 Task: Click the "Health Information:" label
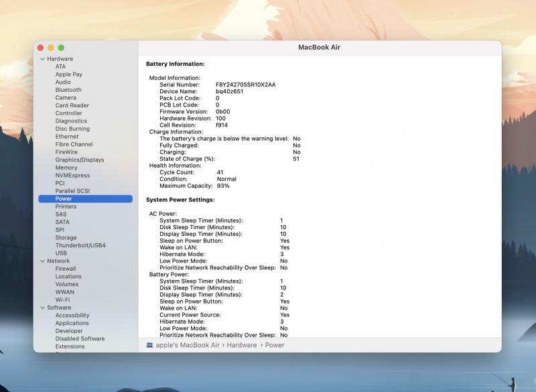tap(176, 166)
